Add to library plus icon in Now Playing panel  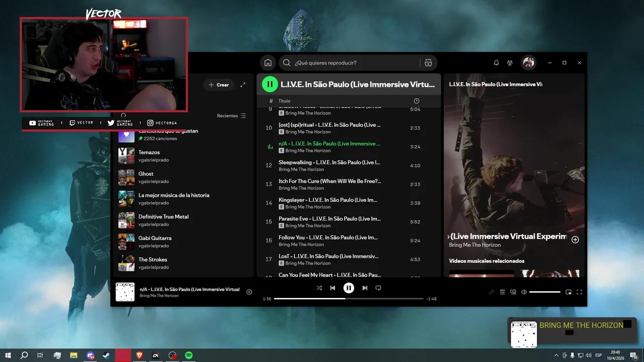click(x=575, y=240)
